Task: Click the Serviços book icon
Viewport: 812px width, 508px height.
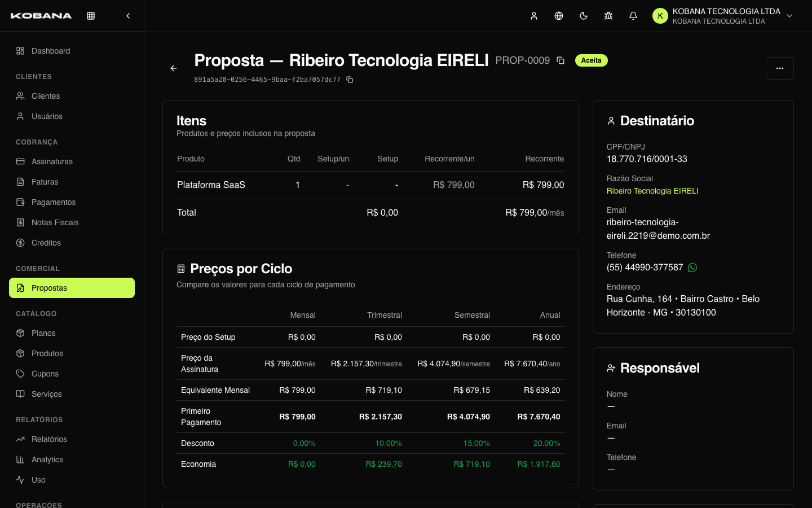Action: (x=20, y=394)
